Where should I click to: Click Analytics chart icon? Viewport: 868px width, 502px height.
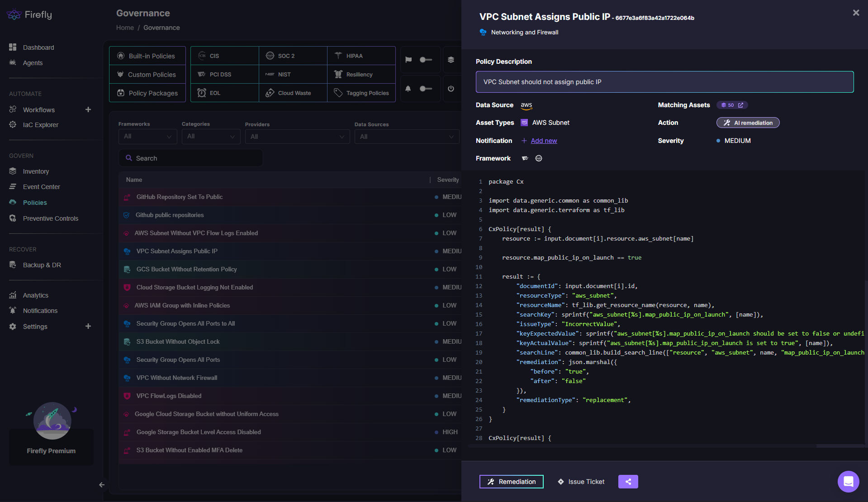tap(13, 295)
